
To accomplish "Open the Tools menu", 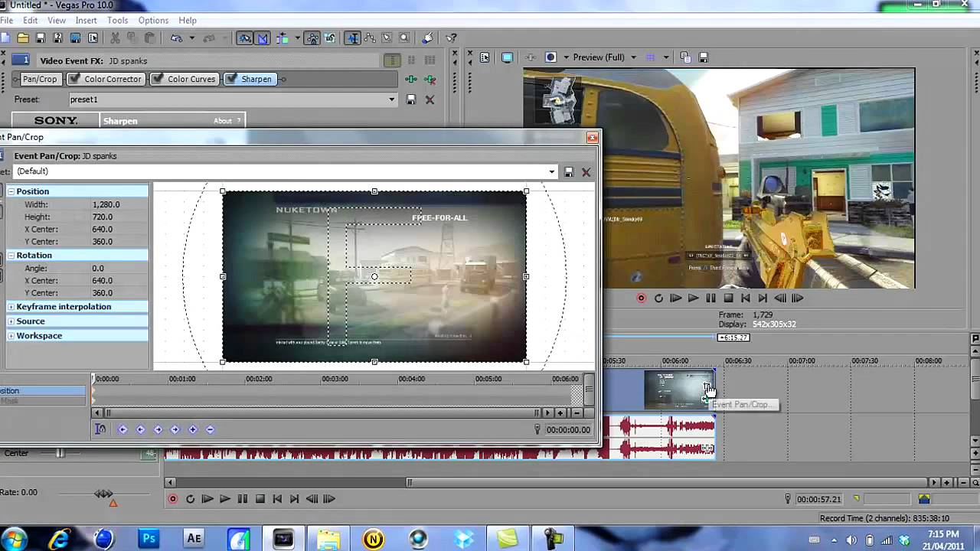I will (x=118, y=20).
